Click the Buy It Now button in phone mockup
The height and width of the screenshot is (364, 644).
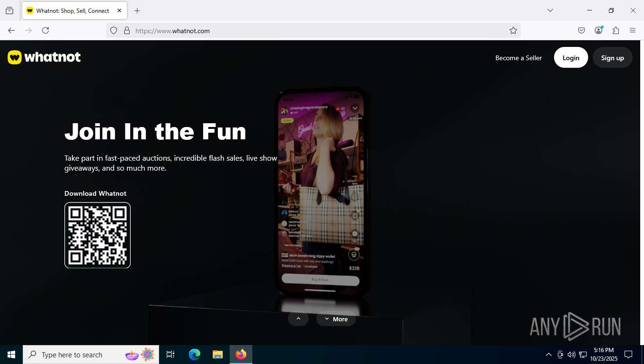pos(320,280)
